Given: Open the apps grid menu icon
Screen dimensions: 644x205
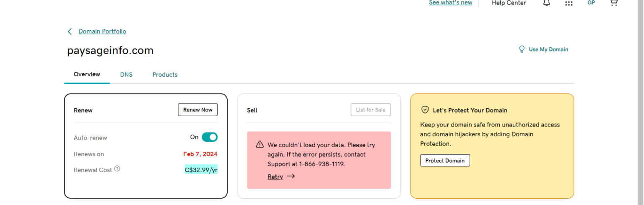Looking at the screenshot, I should pyautogui.click(x=569, y=3).
